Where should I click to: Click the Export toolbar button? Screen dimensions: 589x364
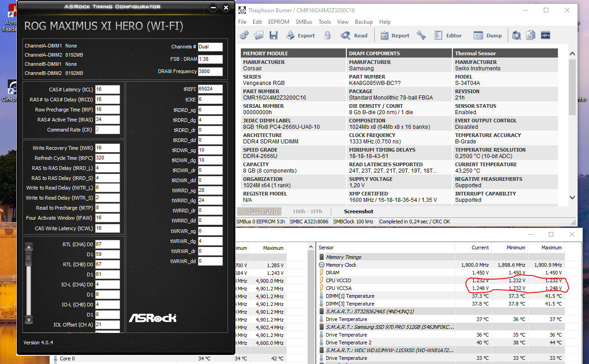click(300, 35)
